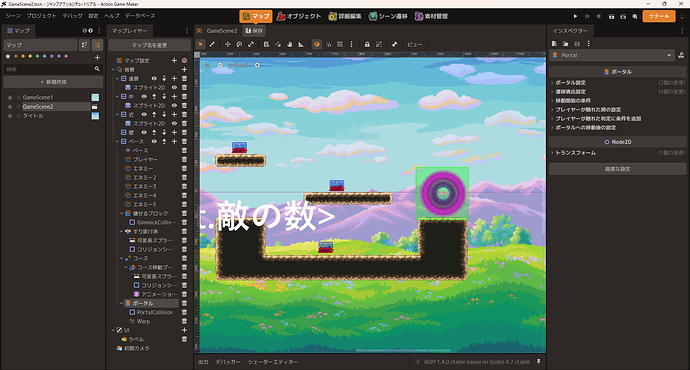690x370 pixels.
Task: Open the 出力 output panel
Action: (203, 362)
